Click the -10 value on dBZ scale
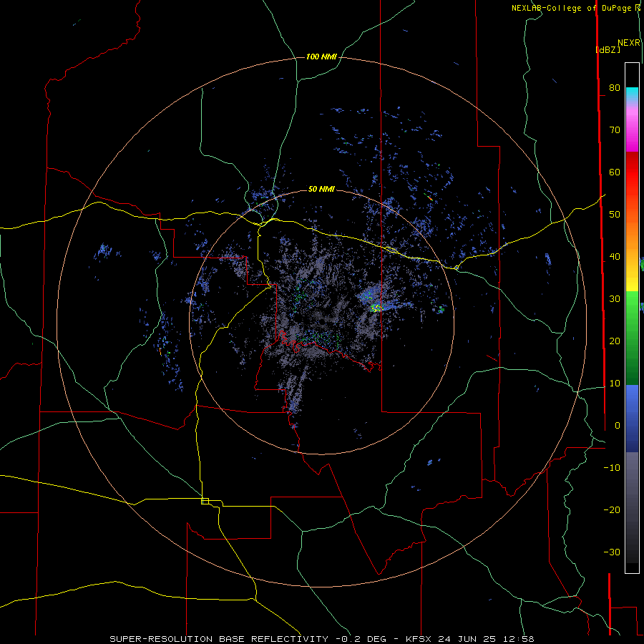644x644 pixels. 612,468
